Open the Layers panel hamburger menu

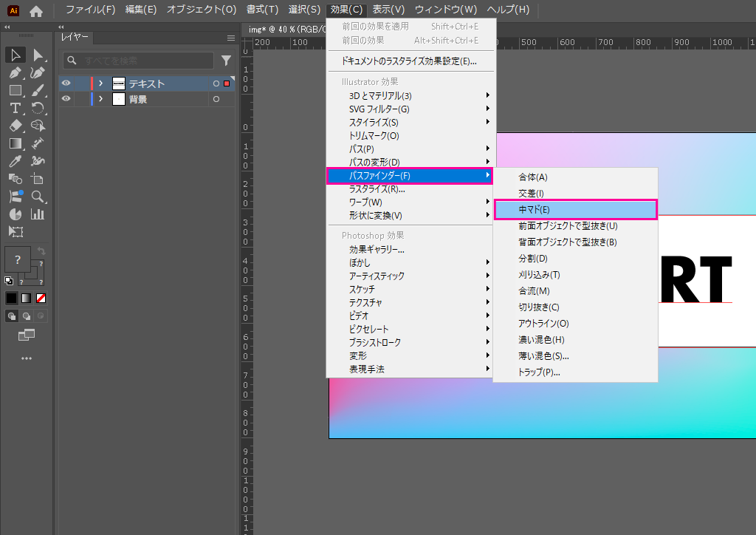point(230,37)
